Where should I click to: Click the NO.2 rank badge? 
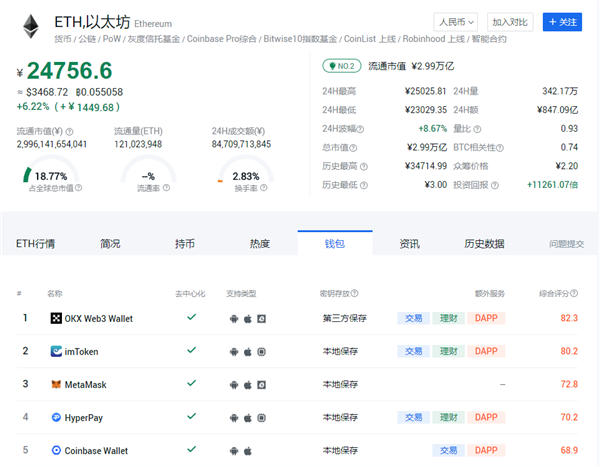pos(342,66)
